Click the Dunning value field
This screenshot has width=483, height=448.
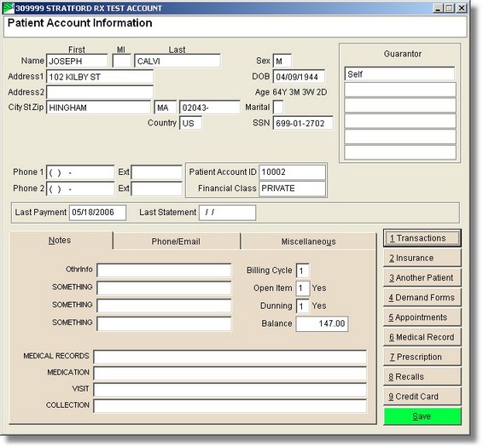[302, 306]
